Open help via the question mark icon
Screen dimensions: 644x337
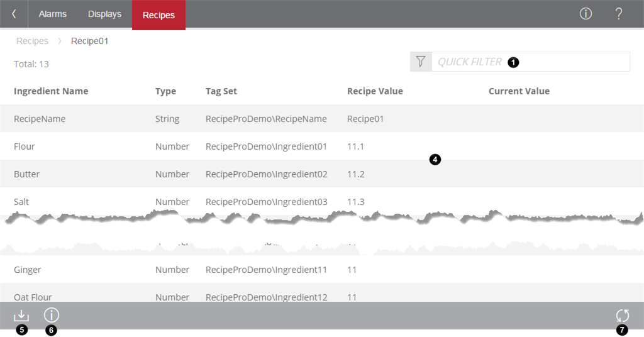(x=619, y=14)
